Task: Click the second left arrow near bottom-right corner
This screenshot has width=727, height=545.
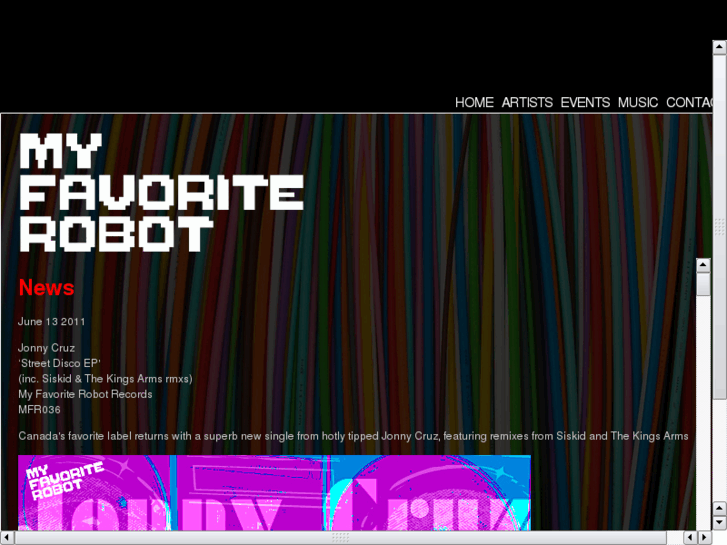Action: 691,538
